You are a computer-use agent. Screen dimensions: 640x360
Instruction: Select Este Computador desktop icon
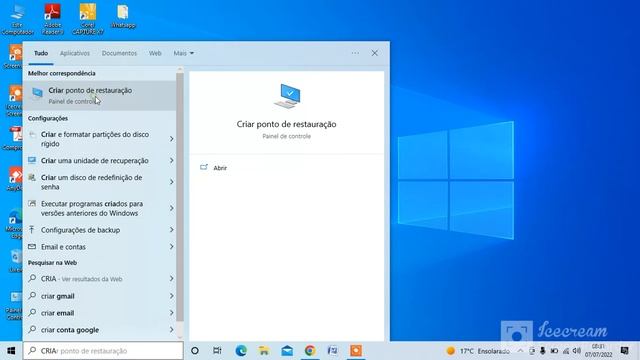[18, 20]
